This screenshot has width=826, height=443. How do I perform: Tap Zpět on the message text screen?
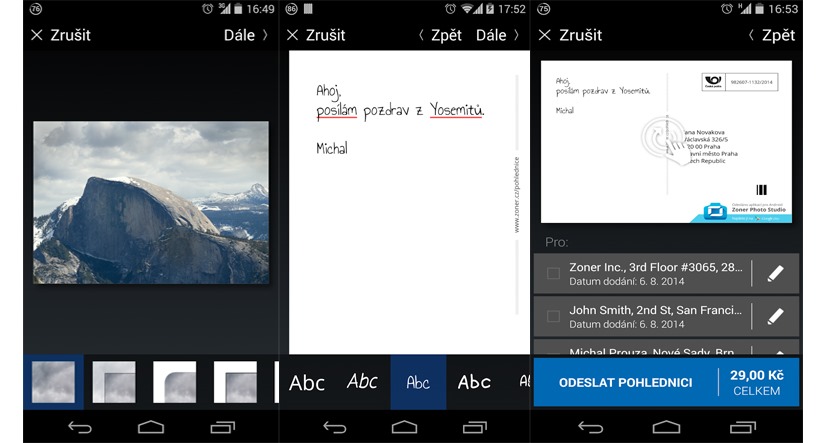[440, 35]
